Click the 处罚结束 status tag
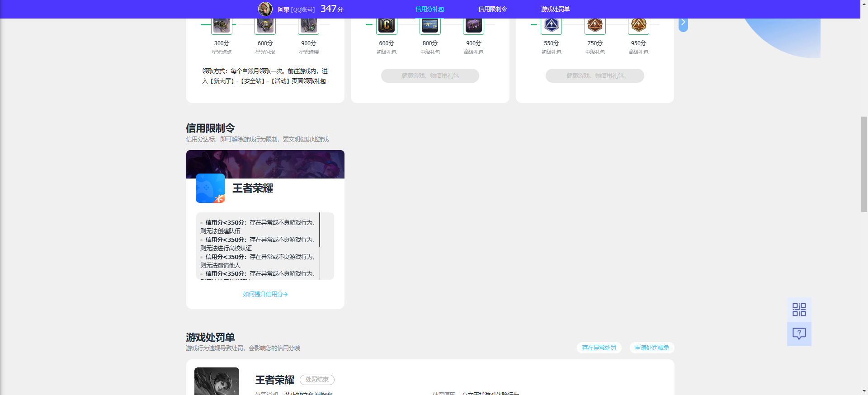 317,380
